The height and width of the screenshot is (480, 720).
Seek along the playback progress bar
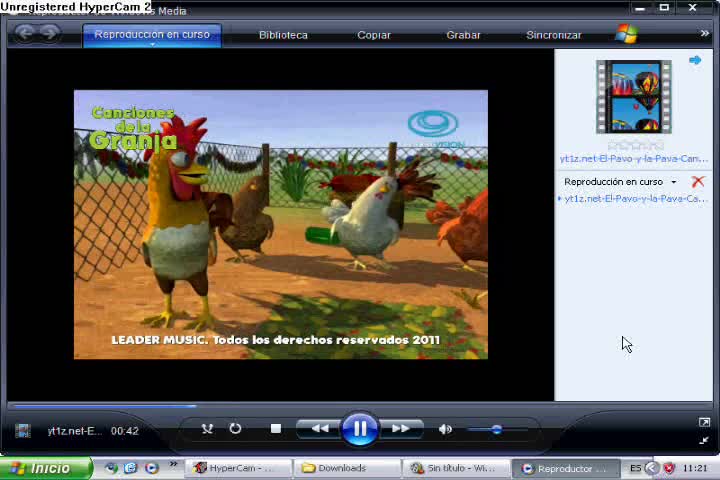tap(360, 406)
